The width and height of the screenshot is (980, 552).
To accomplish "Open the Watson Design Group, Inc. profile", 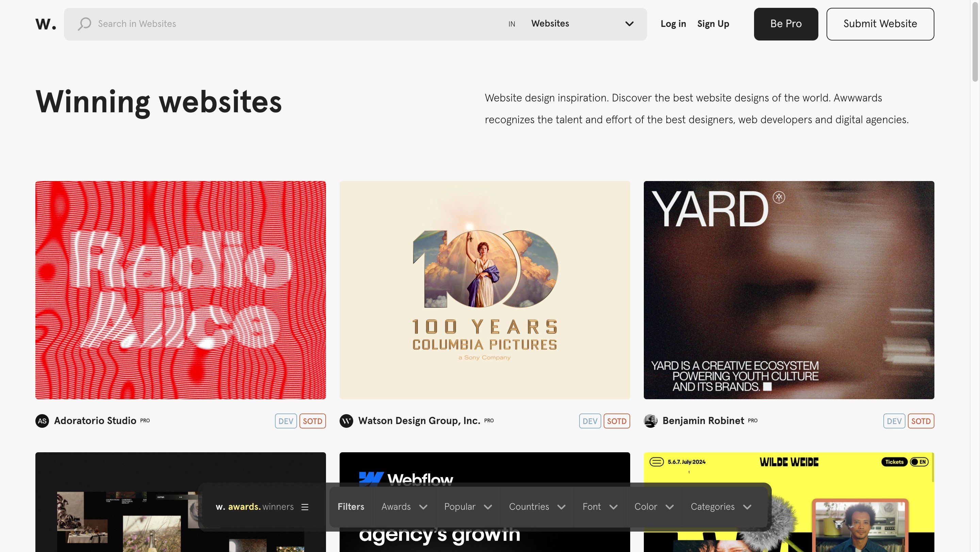I will (419, 421).
